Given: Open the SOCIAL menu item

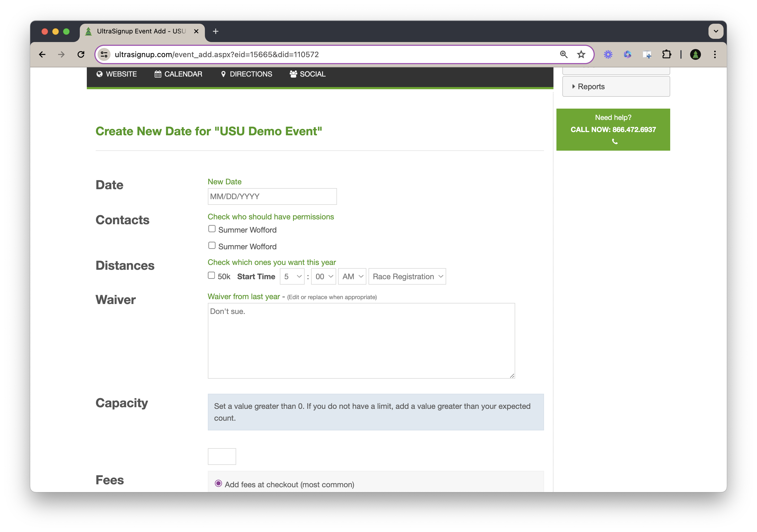Looking at the screenshot, I should tap(307, 74).
